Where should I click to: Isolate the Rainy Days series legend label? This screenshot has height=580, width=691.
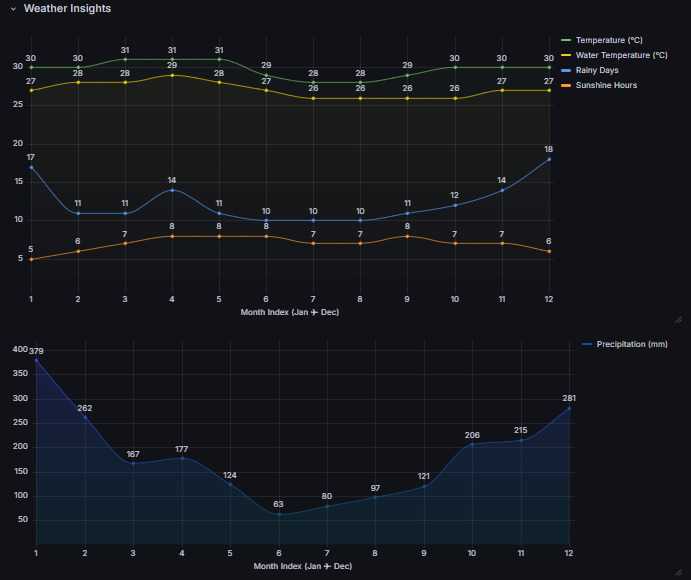(599, 70)
